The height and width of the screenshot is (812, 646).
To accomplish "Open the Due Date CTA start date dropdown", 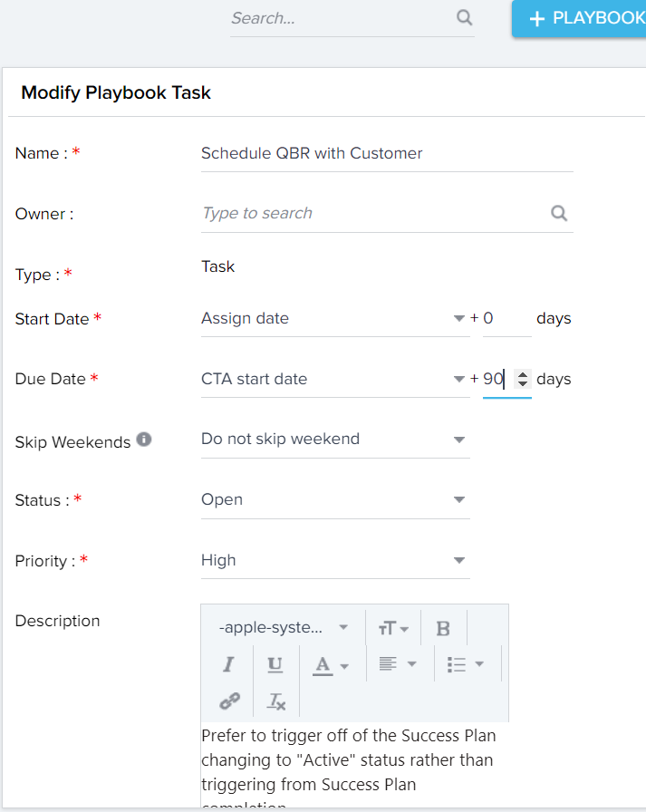I will pyautogui.click(x=335, y=379).
